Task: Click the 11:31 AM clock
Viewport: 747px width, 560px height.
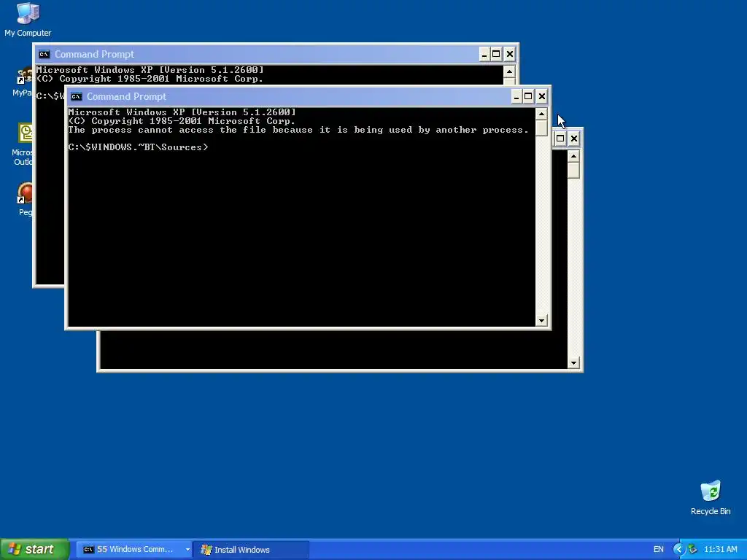Action: point(720,550)
